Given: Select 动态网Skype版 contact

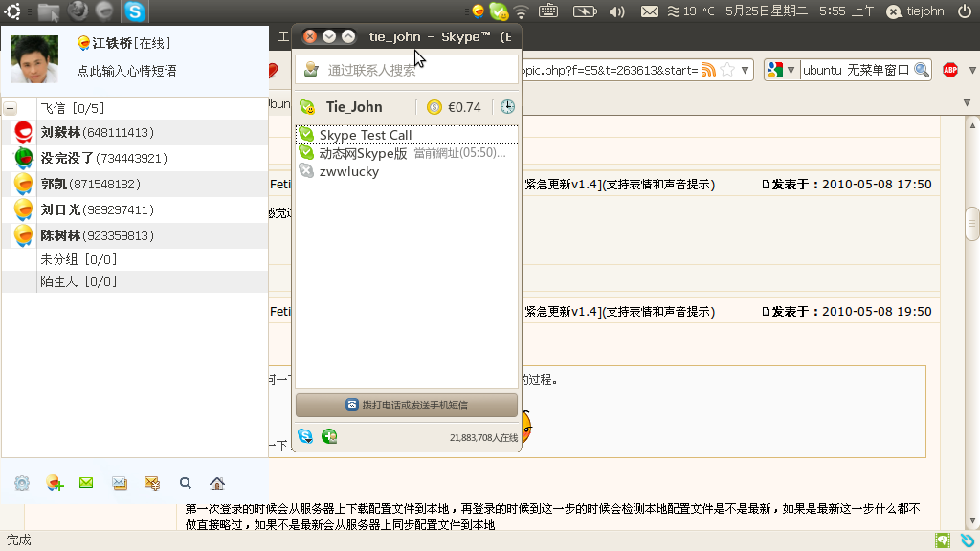Looking at the screenshot, I should pos(406,153).
